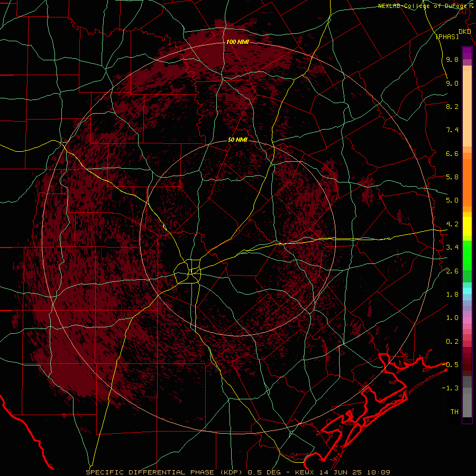Image resolution: width=476 pixels, height=476 pixels.
Task: Click the 1.8 scale value
Action: (452, 295)
